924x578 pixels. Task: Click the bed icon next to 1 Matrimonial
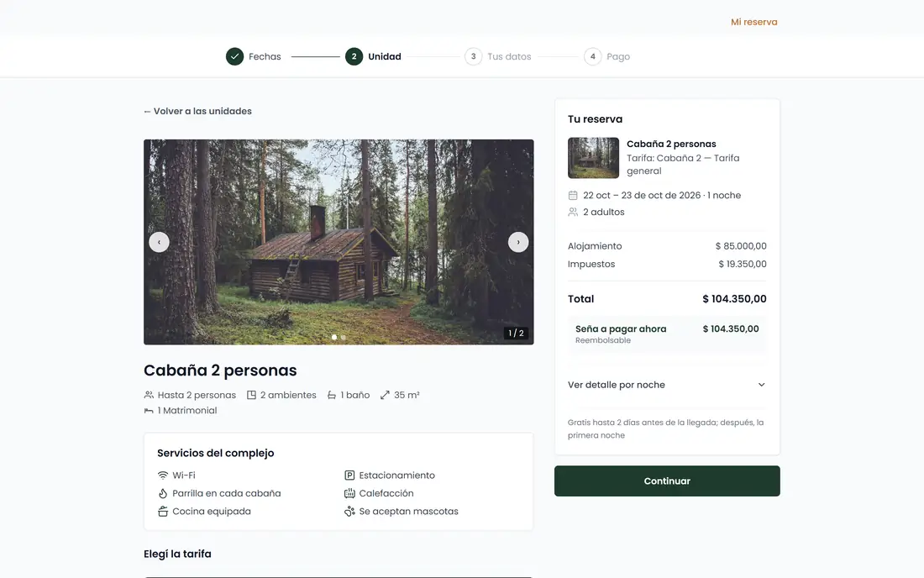click(x=149, y=411)
